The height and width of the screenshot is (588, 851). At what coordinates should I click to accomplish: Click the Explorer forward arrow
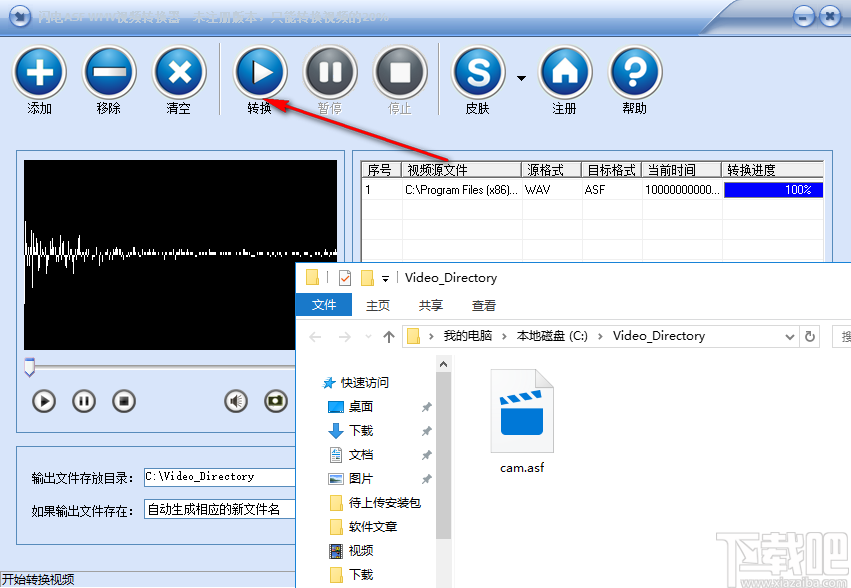(x=345, y=337)
